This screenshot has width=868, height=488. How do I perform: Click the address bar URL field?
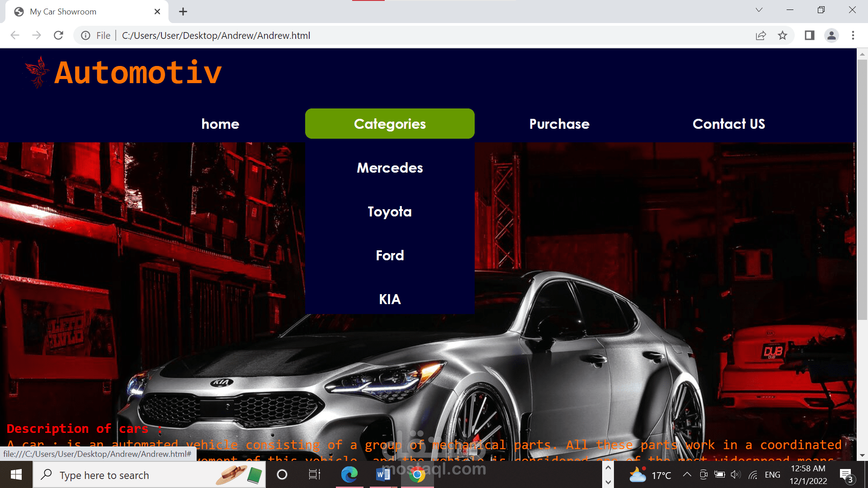(x=434, y=35)
